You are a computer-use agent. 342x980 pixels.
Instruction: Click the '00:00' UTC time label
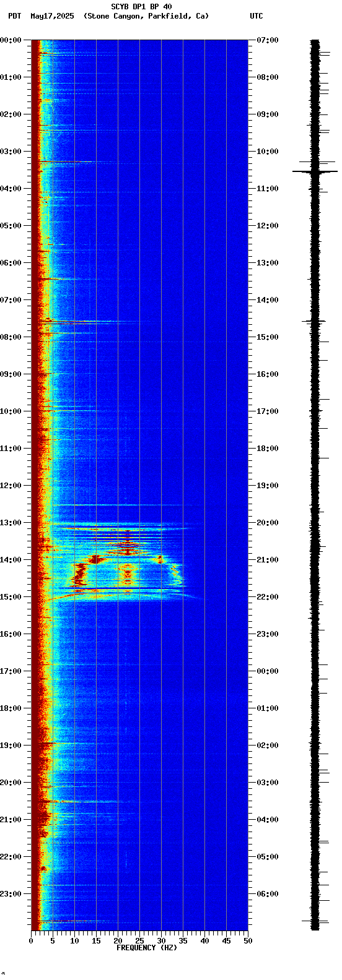tap(267, 671)
